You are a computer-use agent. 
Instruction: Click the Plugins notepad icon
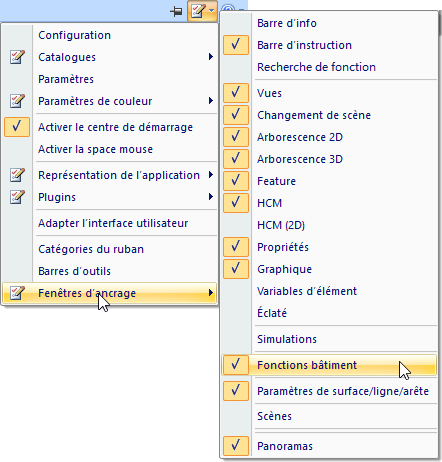click(17, 197)
